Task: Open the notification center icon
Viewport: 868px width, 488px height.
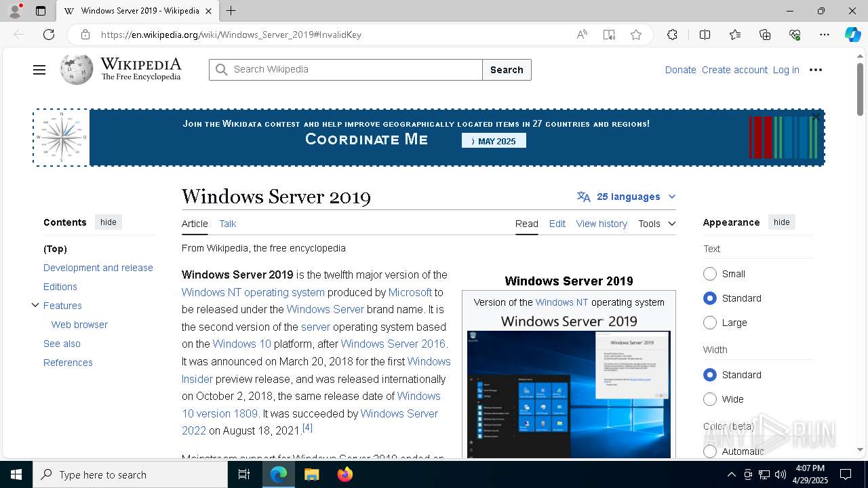Action: 846,474
